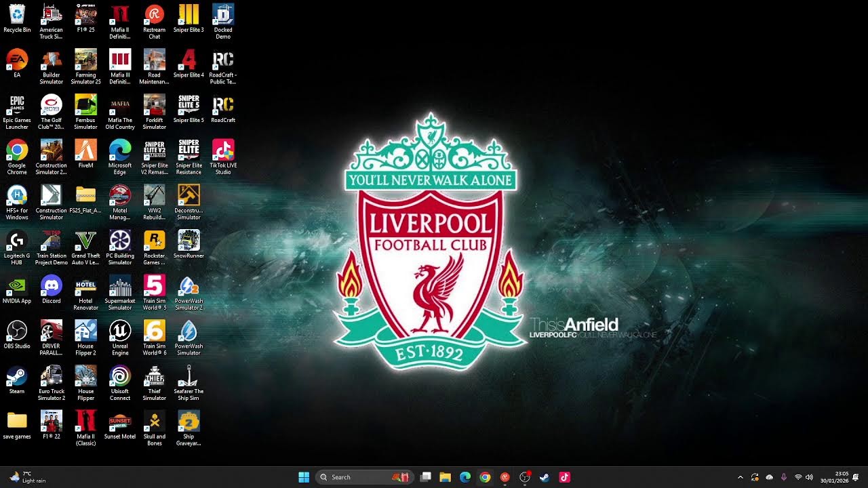Open the save games folder
The image size is (868, 488).
pyautogui.click(x=17, y=426)
